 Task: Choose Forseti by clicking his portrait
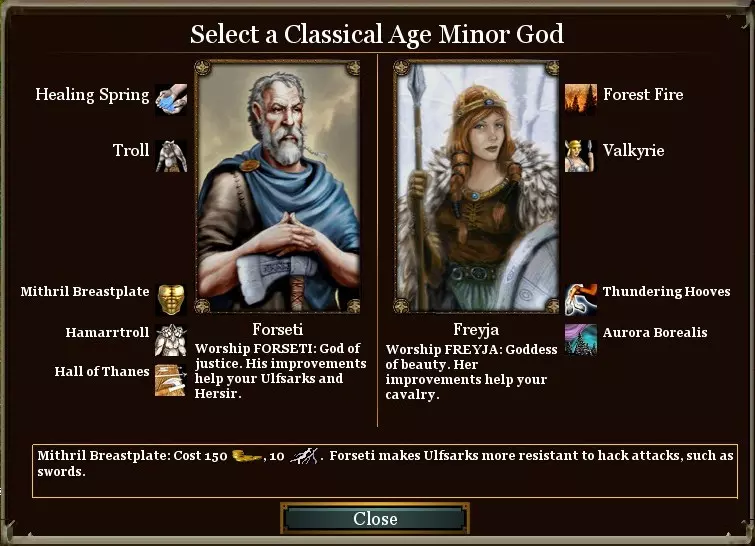(x=277, y=187)
